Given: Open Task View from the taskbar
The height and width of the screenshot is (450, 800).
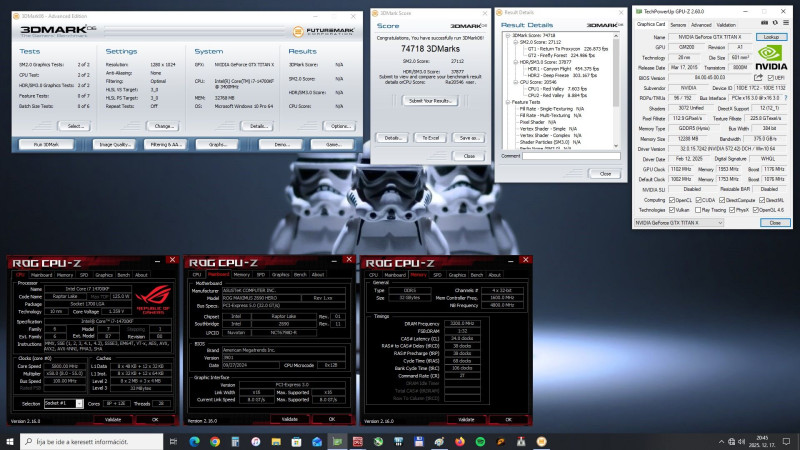Looking at the screenshot, I should 173,441.
